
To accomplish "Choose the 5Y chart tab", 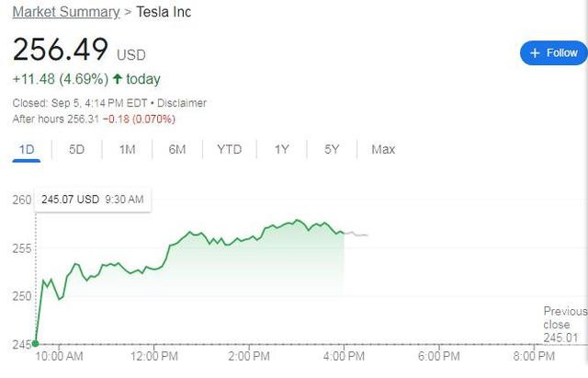I will coord(332,149).
